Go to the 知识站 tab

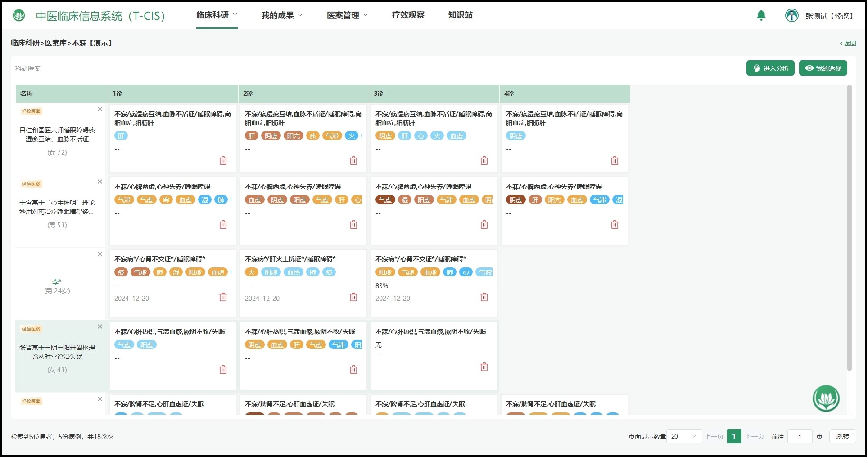pyautogui.click(x=460, y=15)
